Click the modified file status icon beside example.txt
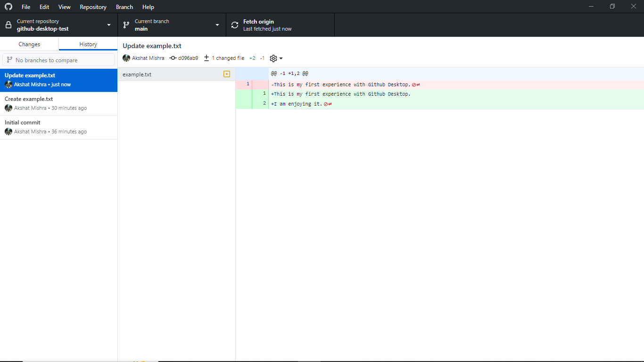The width and height of the screenshot is (644, 362). (x=227, y=74)
